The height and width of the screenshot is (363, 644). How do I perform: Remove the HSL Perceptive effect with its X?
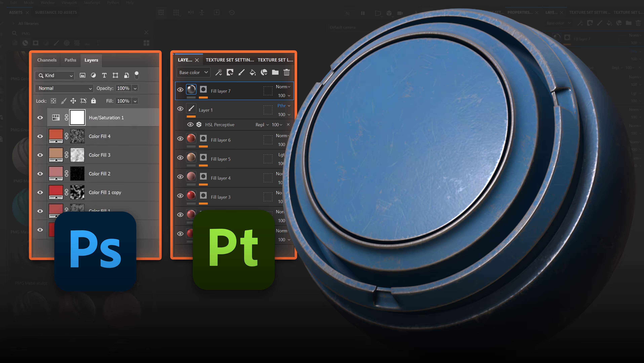click(x=288, y=124)
